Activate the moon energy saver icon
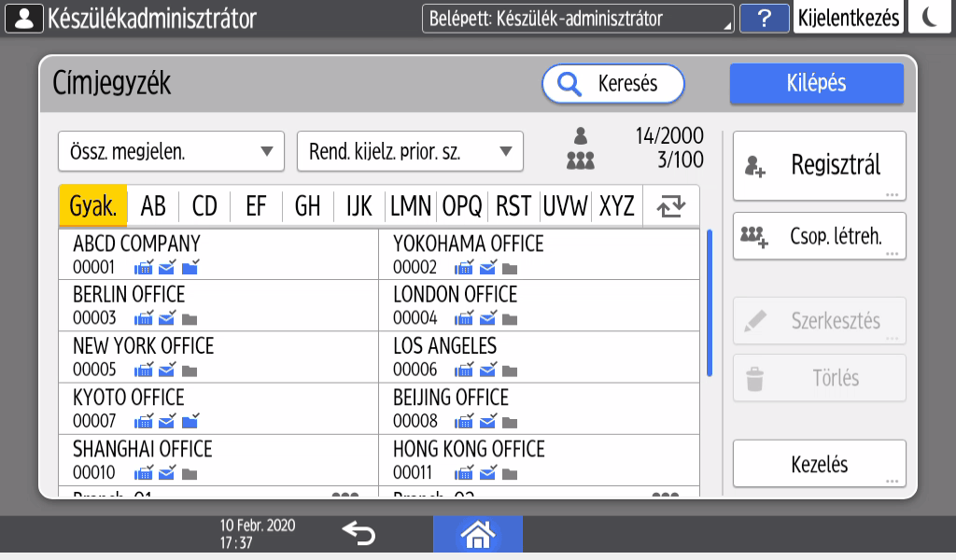Image resolution: width=956 pixels, height=560 pixels. pos(929,18)
